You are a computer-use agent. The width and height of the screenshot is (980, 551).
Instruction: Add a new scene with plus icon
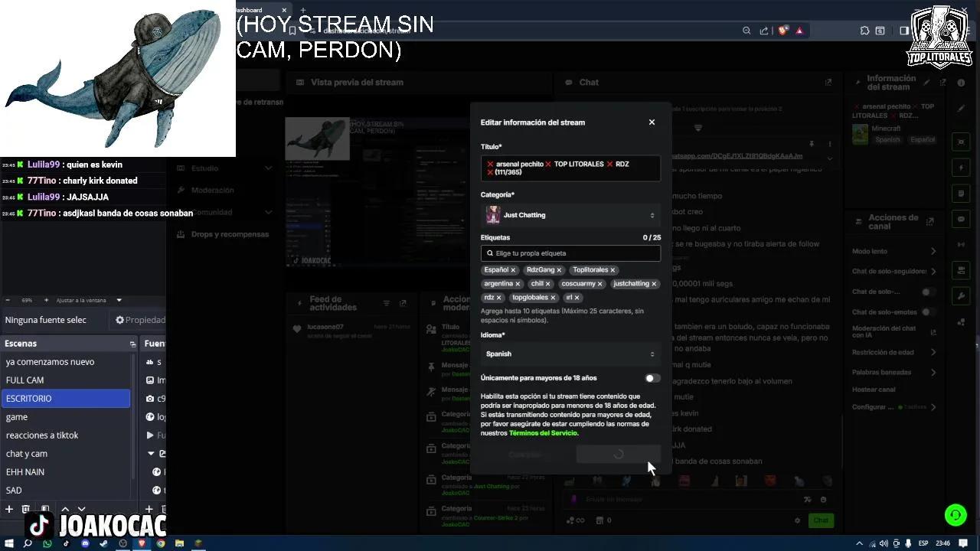tap(9, 509)
